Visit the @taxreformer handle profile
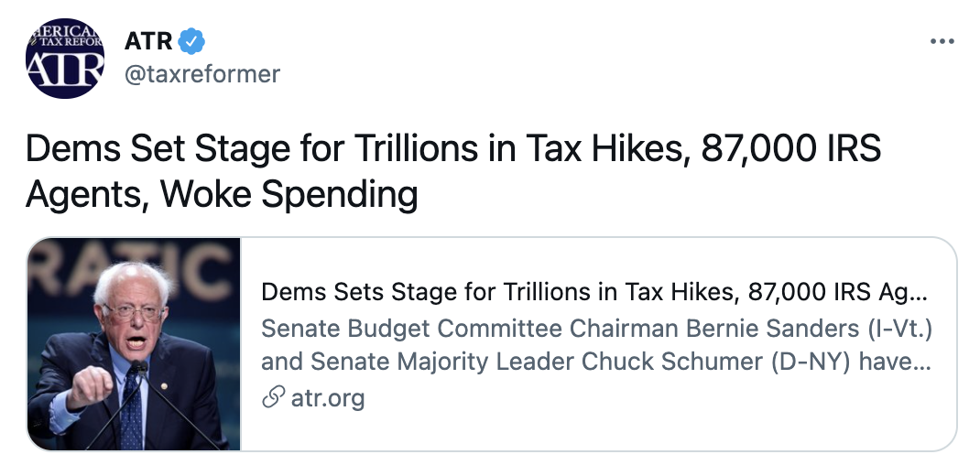The image size is (980, 476). coord(201,74)
